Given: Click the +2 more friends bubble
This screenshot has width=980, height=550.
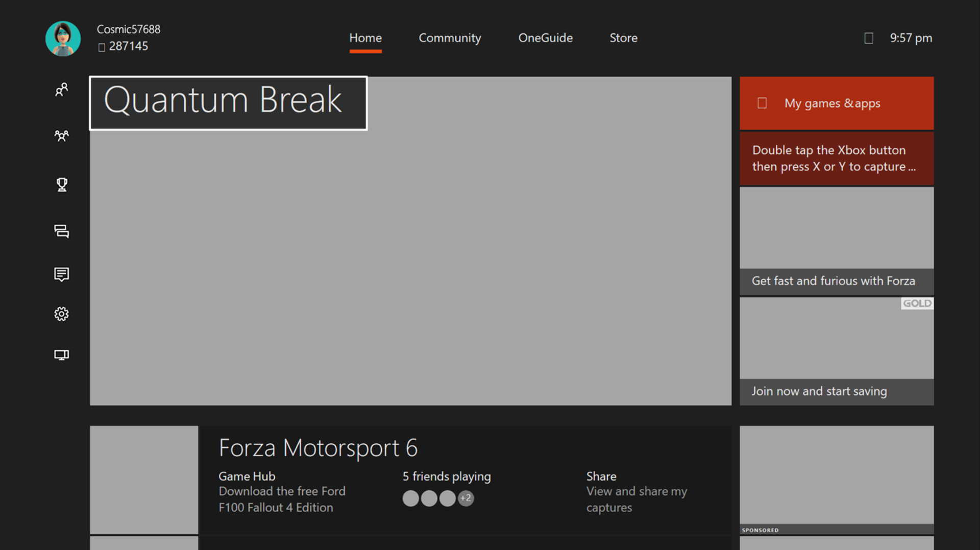Looking at the screenshot, I should pyautogui.click(x=465, y=498).
